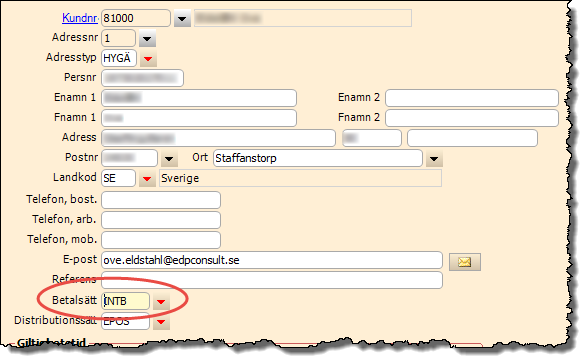Screen dimensions: 588x363
Task: Click the Adressnr field with value 1
Action: [x=118, y=38]
